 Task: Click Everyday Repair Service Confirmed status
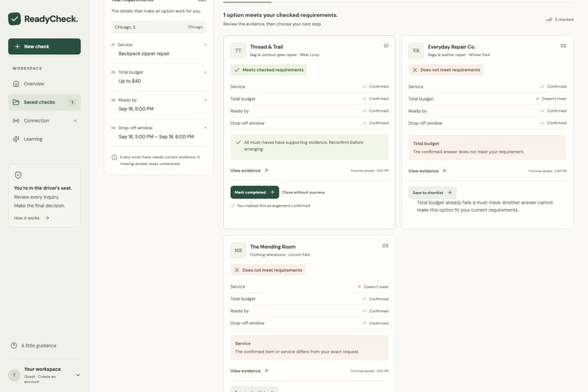click(554, 87)
